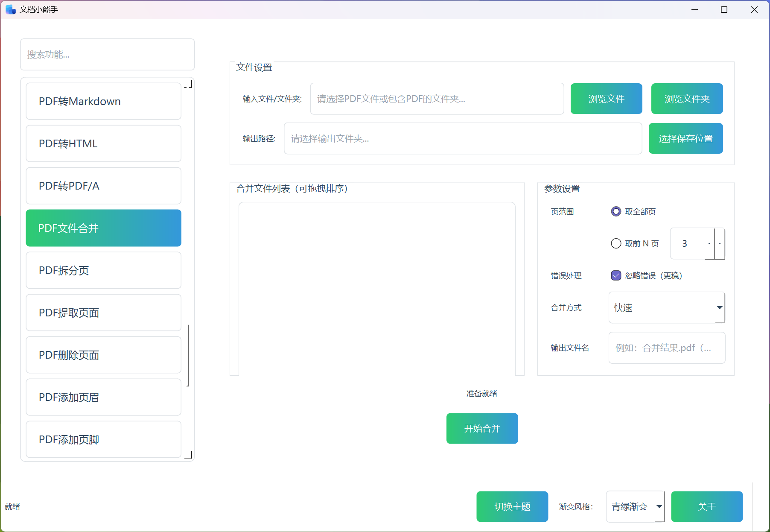Viewport: 770px width, 532px height.
Task: Expand the 渐变风格 dropdown showing 青绿渐变
Action: [x=635, y=507]
